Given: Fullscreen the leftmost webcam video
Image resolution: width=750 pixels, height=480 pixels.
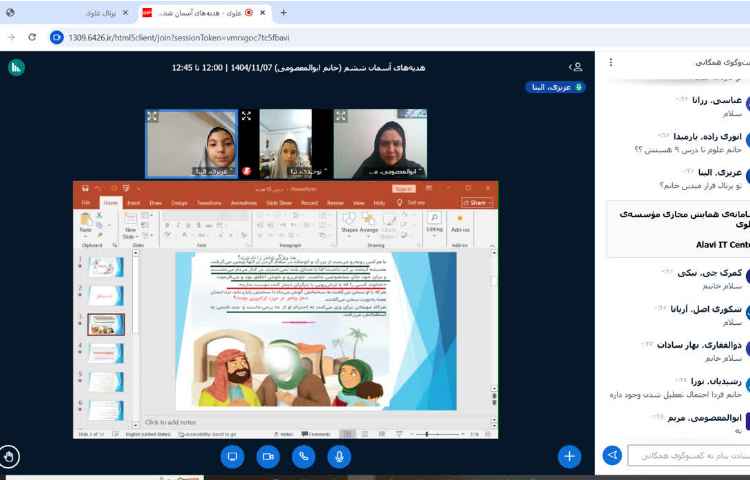Looking at the screenshot, I should coord(153,117).
